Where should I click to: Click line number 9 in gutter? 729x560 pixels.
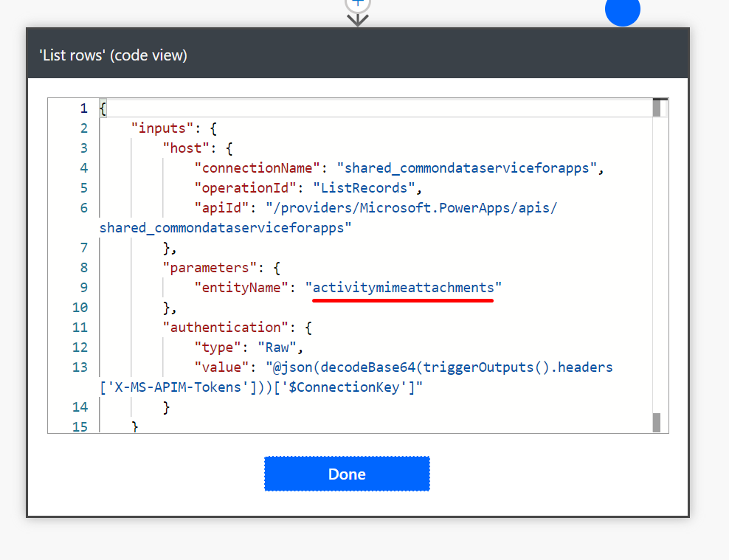coord(84,288)
